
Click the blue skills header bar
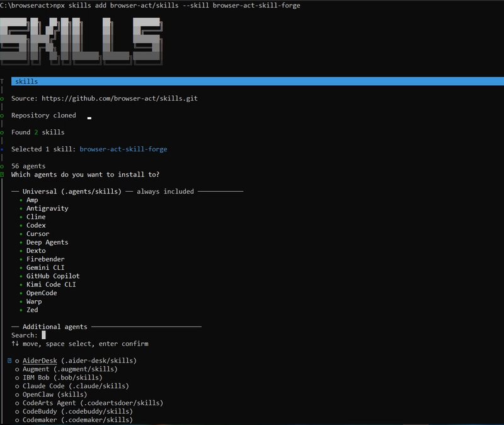click(258, 81)
